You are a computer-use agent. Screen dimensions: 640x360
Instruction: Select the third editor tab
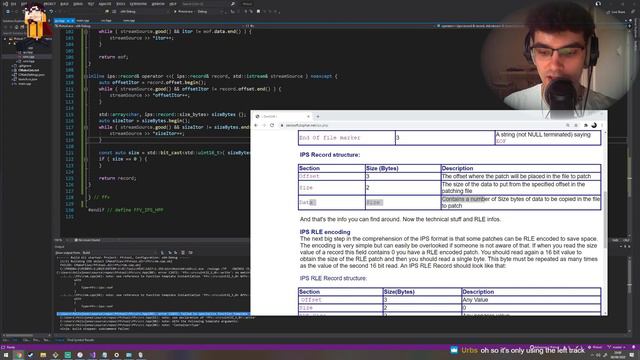pyautogui.click(x=106, y=20)
